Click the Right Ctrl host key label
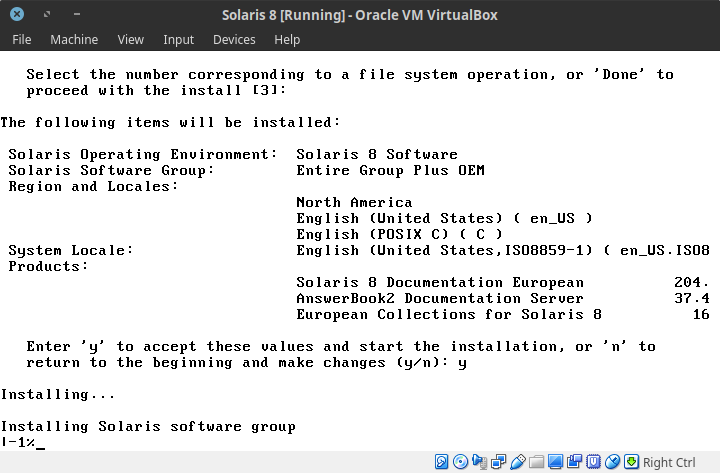720x473 pixels. pyautogui.click(x=669, y=462)
